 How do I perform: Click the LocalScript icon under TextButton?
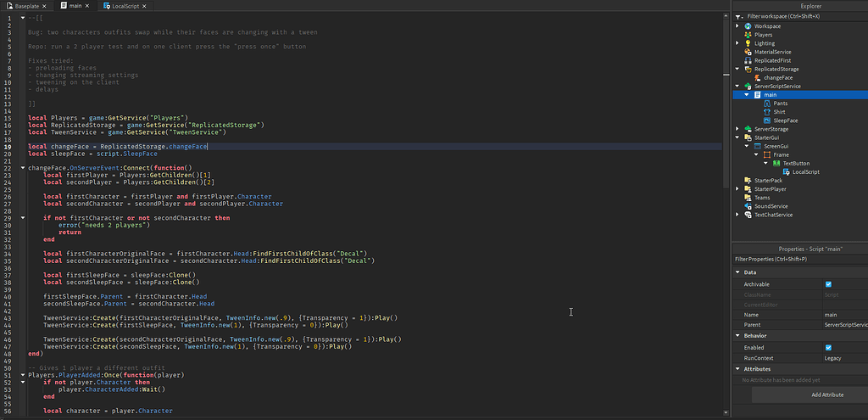[787, 171]
